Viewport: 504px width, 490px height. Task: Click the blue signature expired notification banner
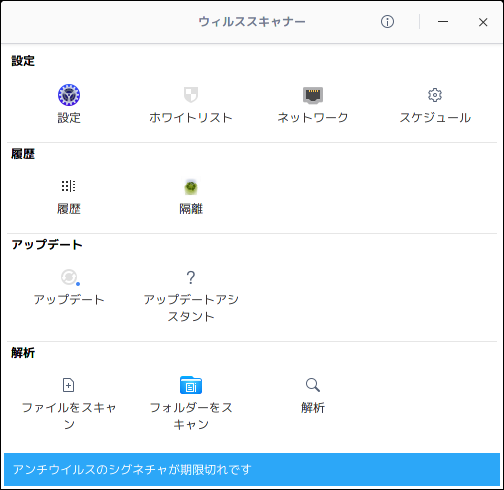pos(252,469)
